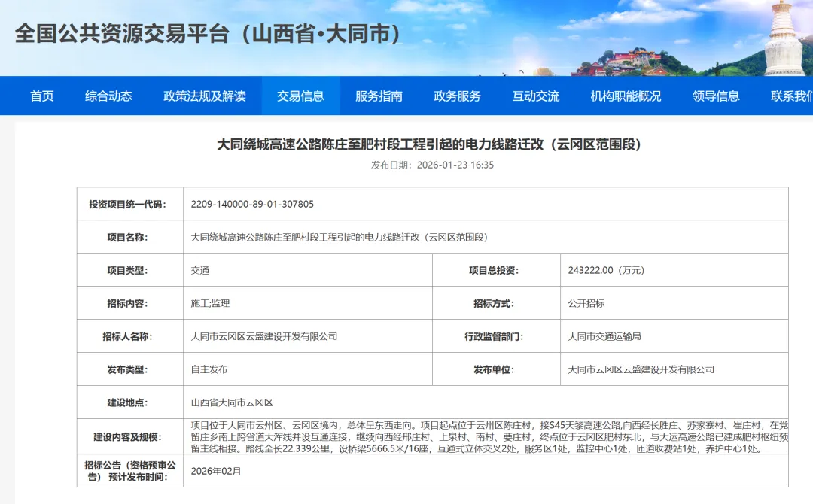Viewport: 813px width, 504px height.
Task: Click the 交通 project type value
Action: click(200, 270)
